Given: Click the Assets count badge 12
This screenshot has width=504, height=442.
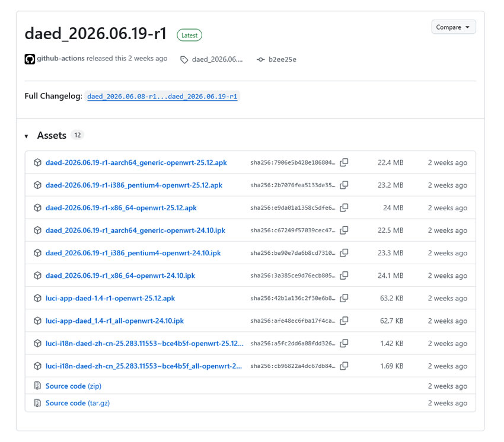Looking at the screenshot, I should click(78, 135).
